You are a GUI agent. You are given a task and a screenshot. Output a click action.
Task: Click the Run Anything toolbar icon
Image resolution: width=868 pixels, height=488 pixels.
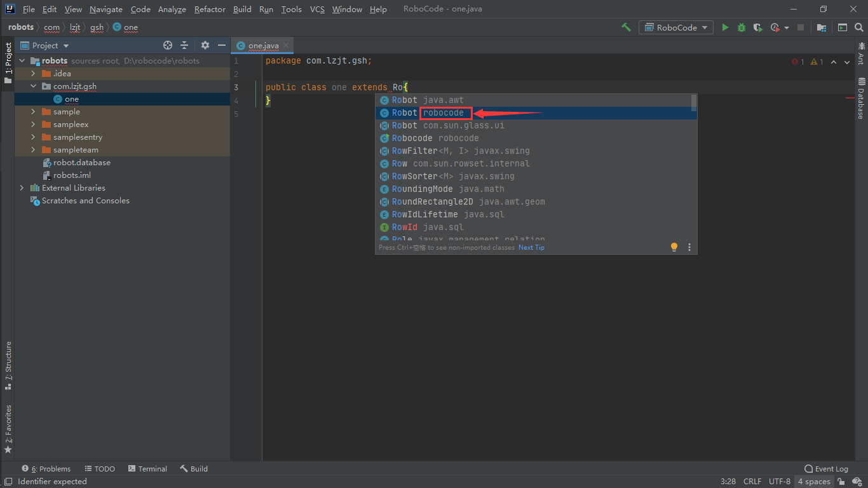[842, 27]
